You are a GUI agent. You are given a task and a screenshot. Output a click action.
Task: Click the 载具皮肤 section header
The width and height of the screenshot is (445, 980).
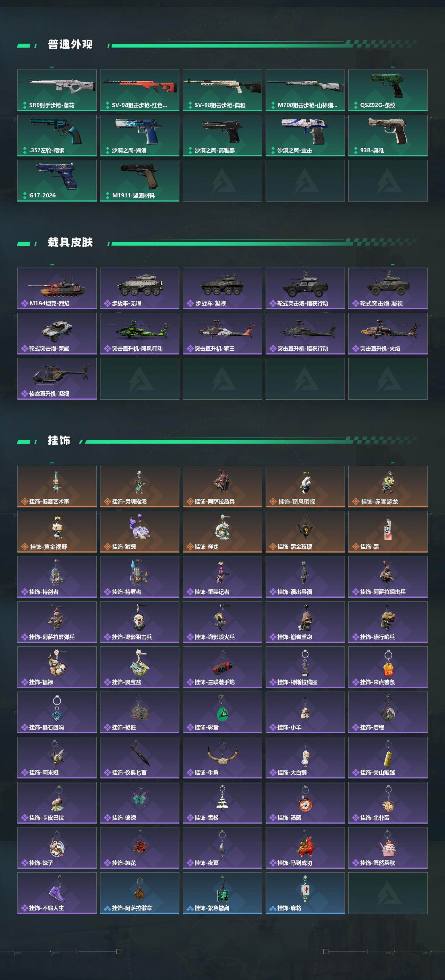pos(70,242)
